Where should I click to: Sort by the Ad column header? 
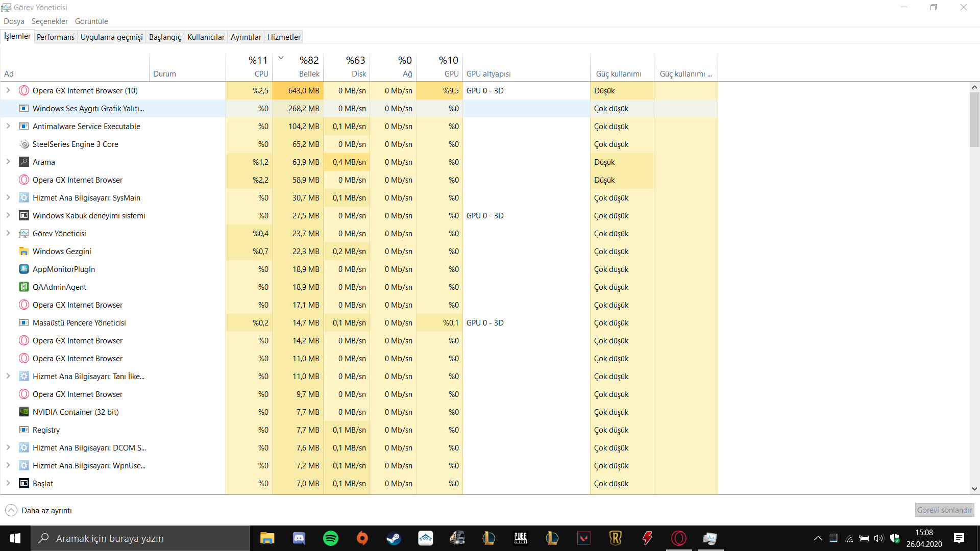click(75, 67)
